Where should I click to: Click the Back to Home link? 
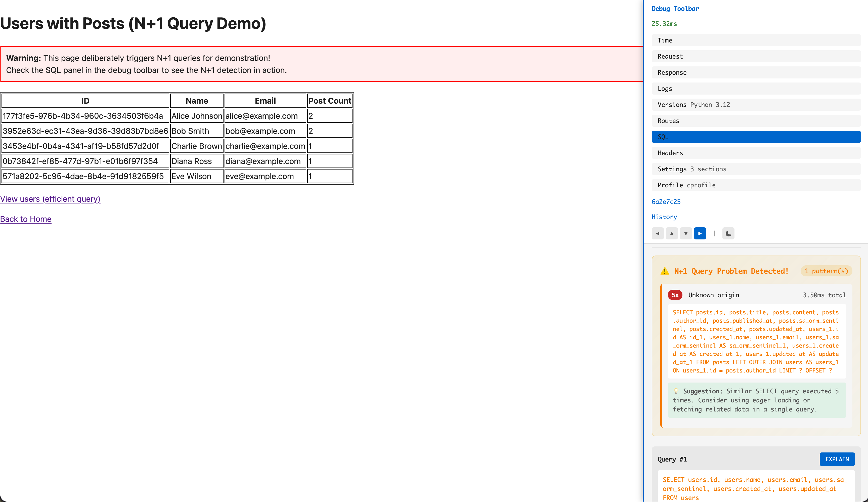(x=26, y=219)
